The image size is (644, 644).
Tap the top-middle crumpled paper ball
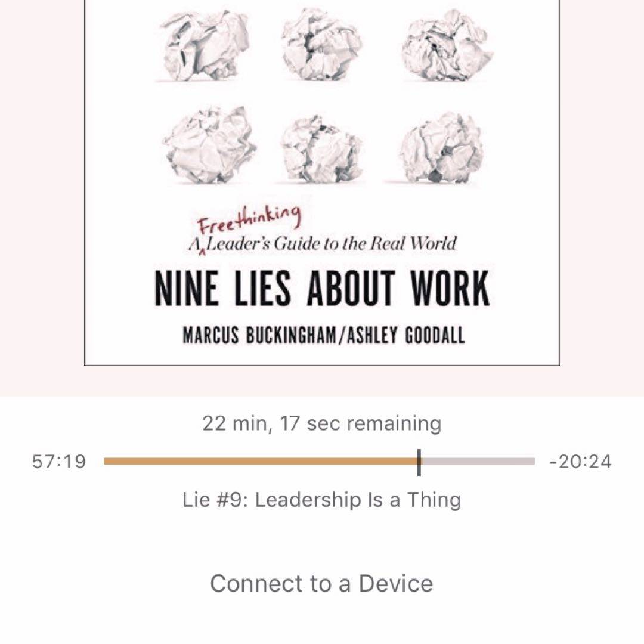[x=321, y=44]
